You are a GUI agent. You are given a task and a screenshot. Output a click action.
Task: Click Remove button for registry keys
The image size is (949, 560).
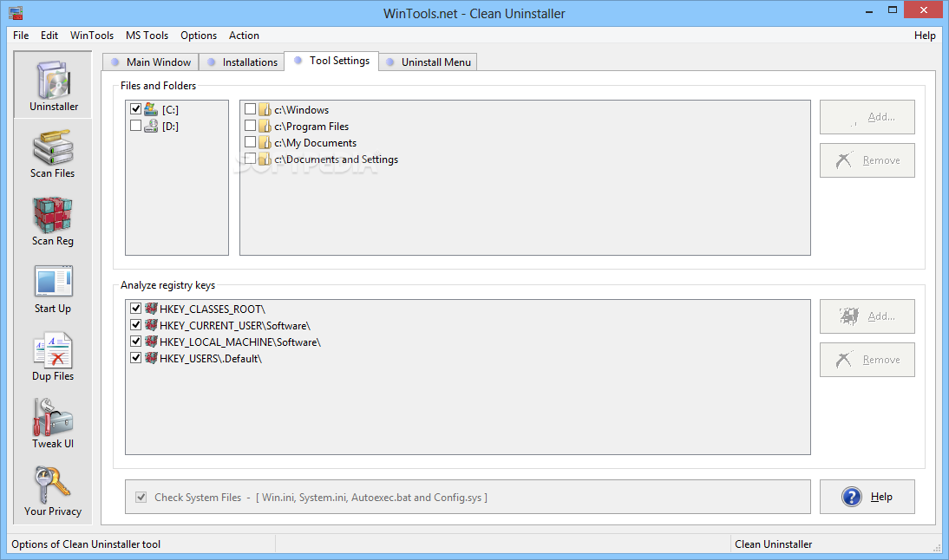point(867,360)
